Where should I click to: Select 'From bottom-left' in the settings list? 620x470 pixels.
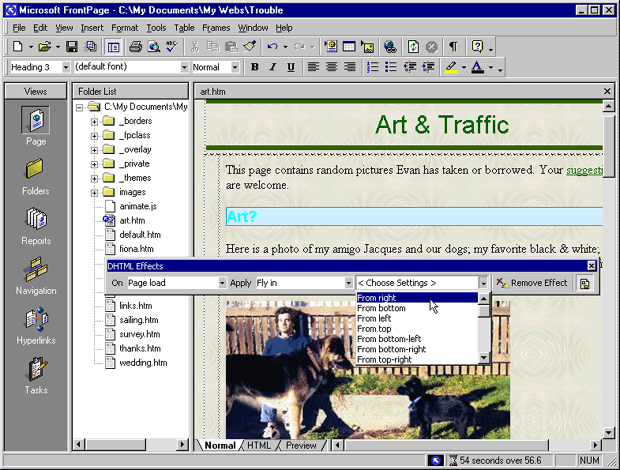click(x=389, y=338)
